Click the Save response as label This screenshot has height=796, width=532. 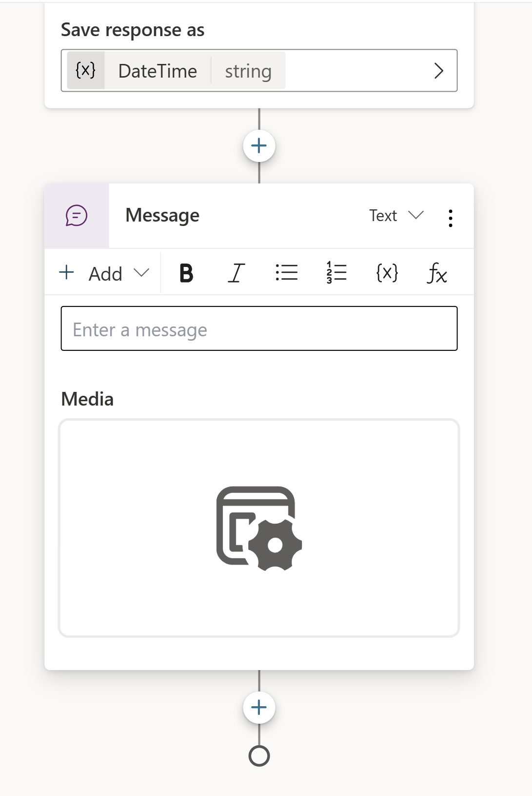tap(133, 30)
